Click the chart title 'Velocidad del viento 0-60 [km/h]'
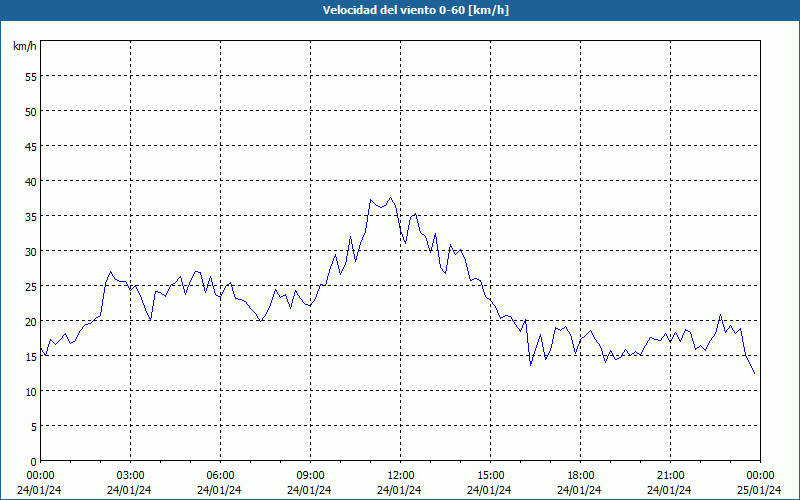 pos(415,10)
